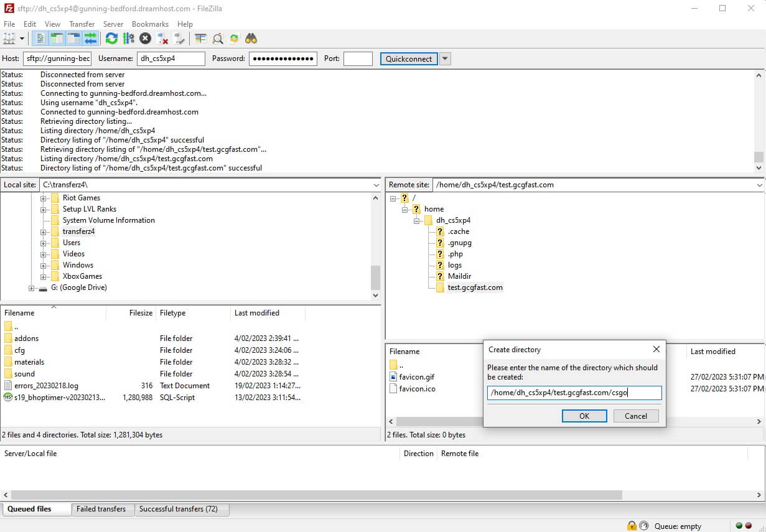Select System Volume Information in local tree
Viewport: 766px width, 532px height.
pyautogui.click(x=108, y=220)
